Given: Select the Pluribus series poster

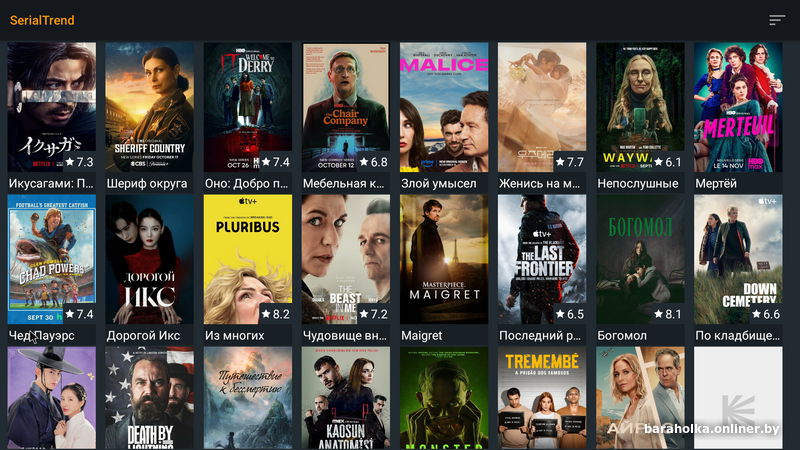Looking at the screenshot, I should (248, 259).
